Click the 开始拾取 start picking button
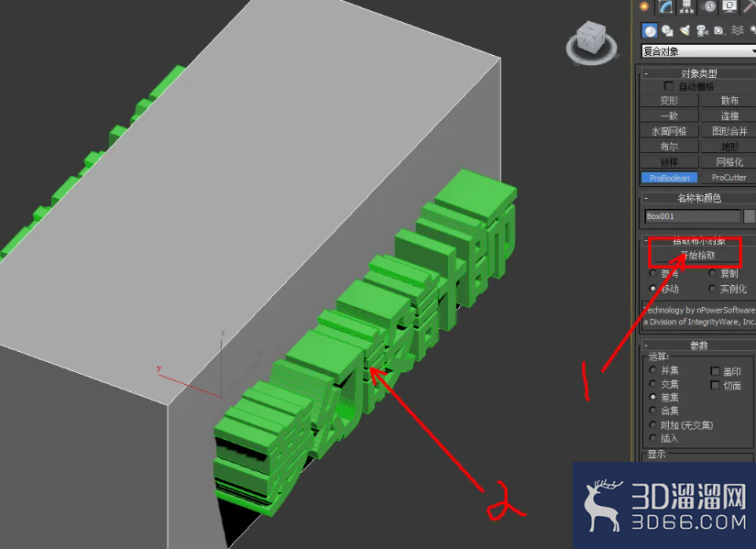Image resolution: width=756 pixels, height=549 pixels. point(697,255)
